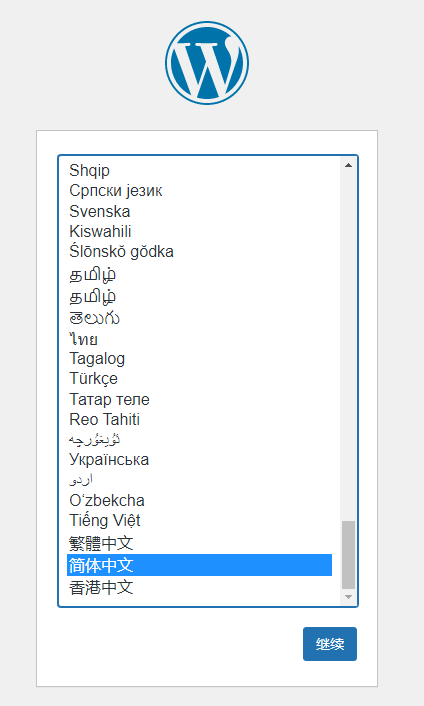
Task: Click the WordPress logo
Action: [207, 63]
